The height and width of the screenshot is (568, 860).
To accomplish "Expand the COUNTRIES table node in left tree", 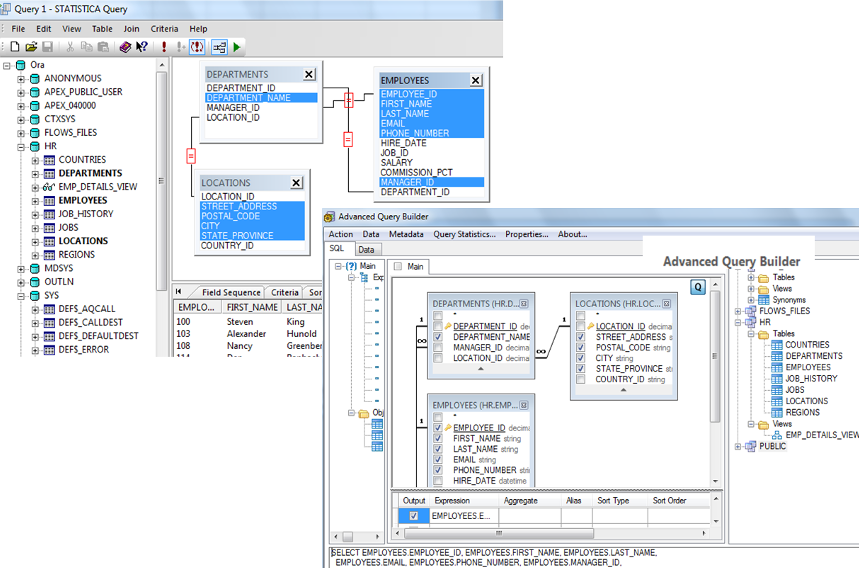I will (x=35, y=160).
